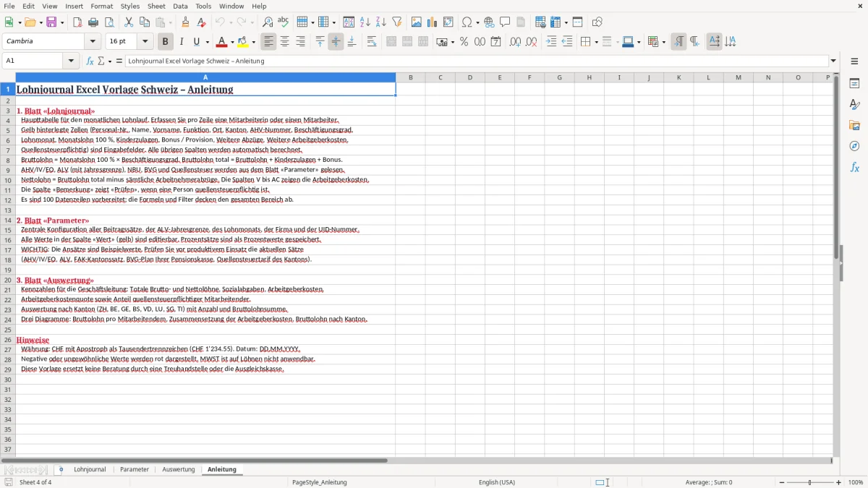Insert pivot table icon
The height and width of the screenshot is (488, 868).
pyautogui.click(x=448, y=22)
